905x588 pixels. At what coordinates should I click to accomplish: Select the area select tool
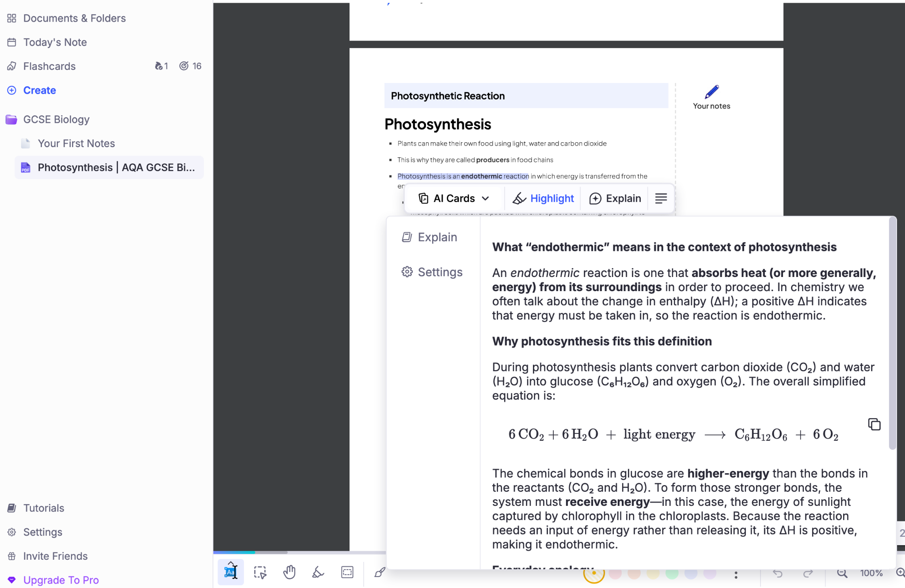[260, 573]
